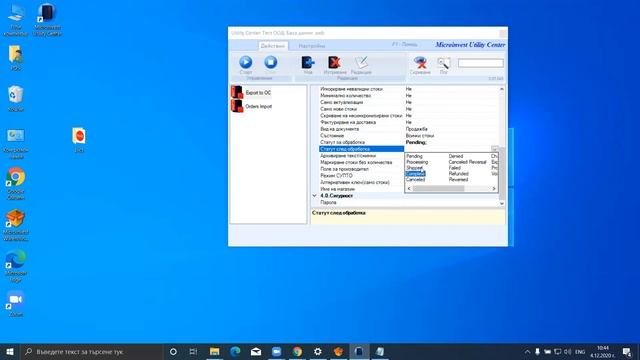Open the Recycle Bin on the desktop
This screenshot has width=640, height=360.
16,98
